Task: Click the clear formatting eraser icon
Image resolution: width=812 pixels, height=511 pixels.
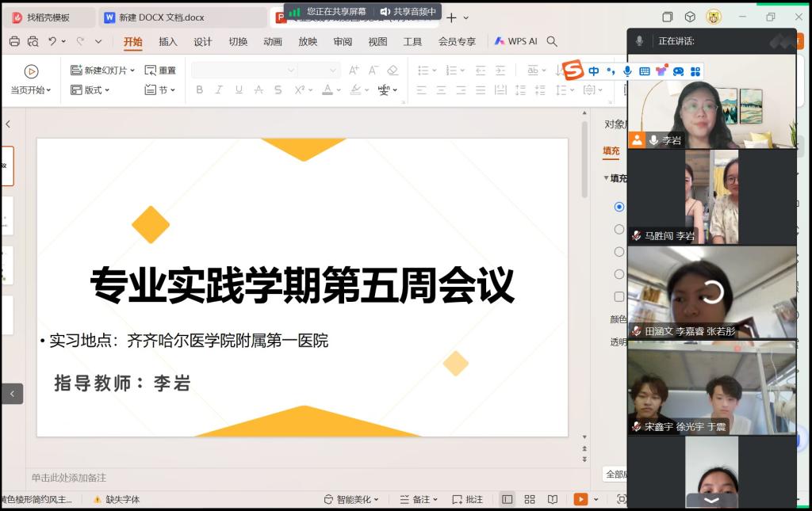Action: (x=393, y=71)
